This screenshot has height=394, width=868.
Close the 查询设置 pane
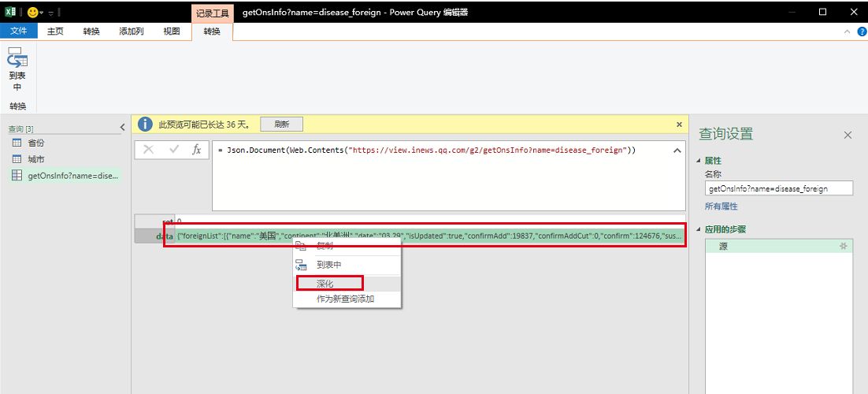(848, 135)
